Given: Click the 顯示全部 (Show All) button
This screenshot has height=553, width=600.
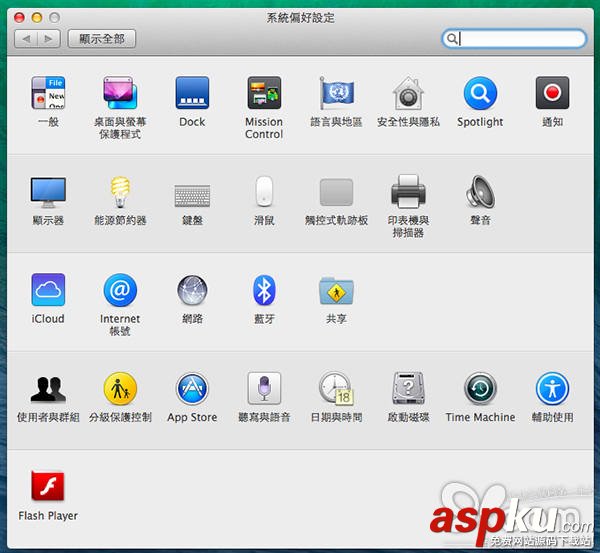Looking at the screenshot, I should point(102,39).
